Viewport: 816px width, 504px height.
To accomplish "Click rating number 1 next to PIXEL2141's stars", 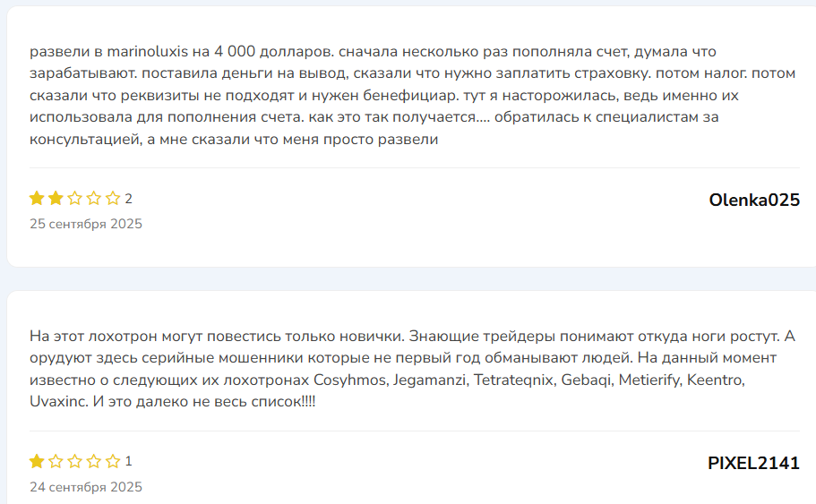I will tap(129, 461).
